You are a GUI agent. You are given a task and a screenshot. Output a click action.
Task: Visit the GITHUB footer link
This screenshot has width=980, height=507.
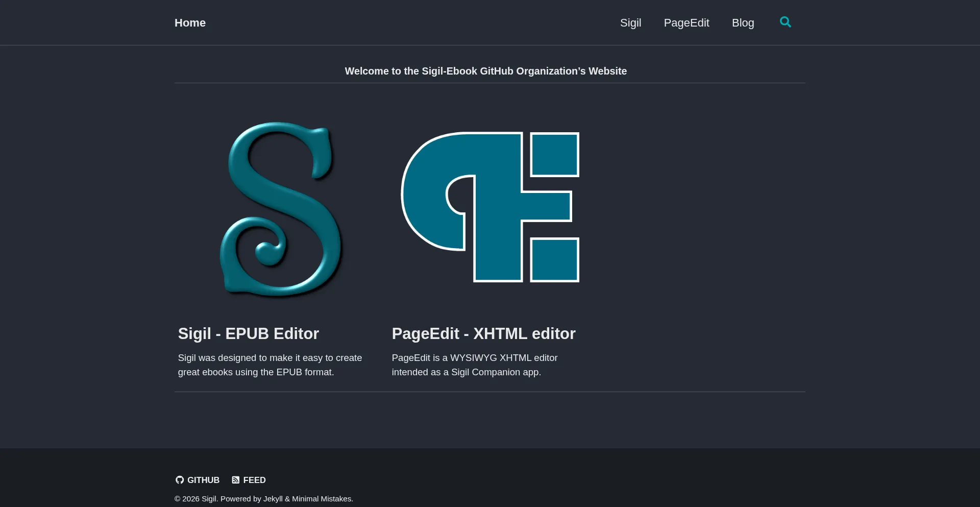point(198,480)
